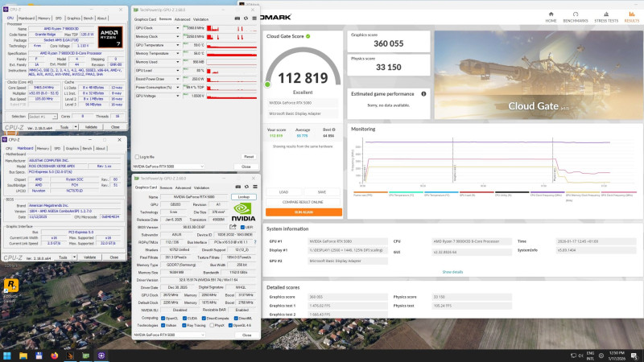Take screenshot in GPU-Z Sensors window toolbar
Screen dimensions: 644x362
coord(237,19)
